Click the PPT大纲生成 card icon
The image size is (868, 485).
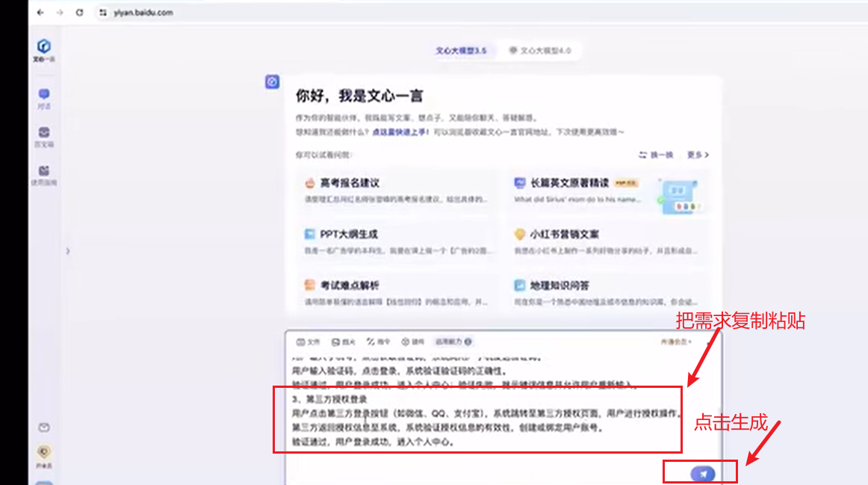[x=309, y=234]
